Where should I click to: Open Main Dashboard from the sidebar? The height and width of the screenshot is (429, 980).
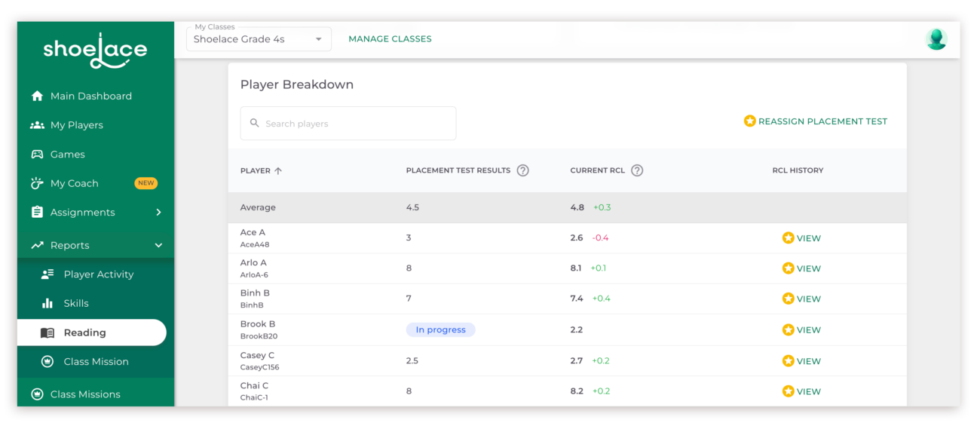90,97
